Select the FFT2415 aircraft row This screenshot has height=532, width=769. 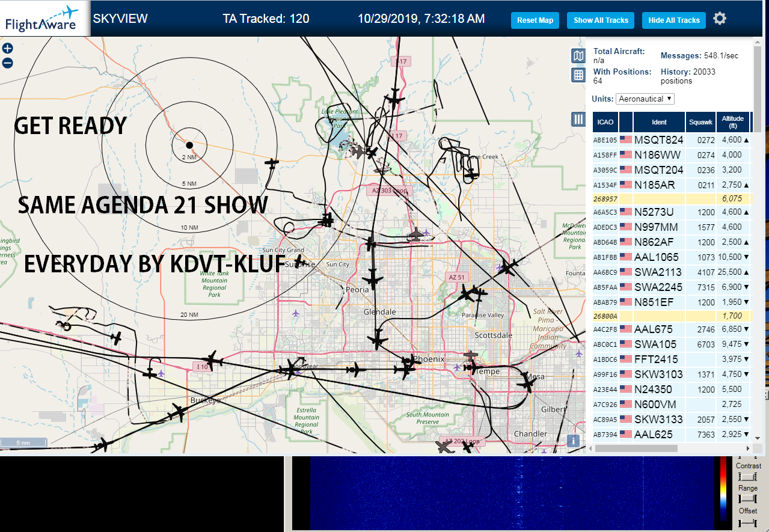tap(672, 359)
